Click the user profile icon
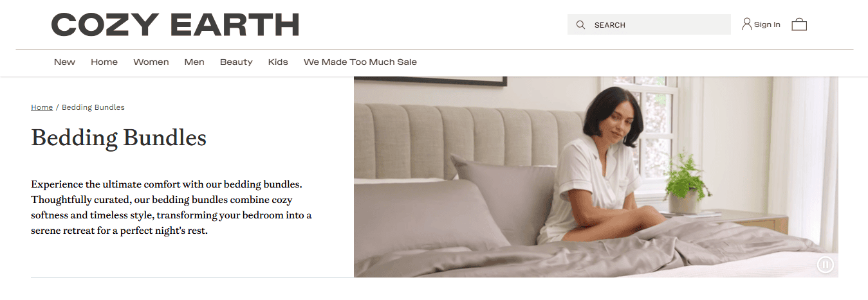 (x=746, y=24)
